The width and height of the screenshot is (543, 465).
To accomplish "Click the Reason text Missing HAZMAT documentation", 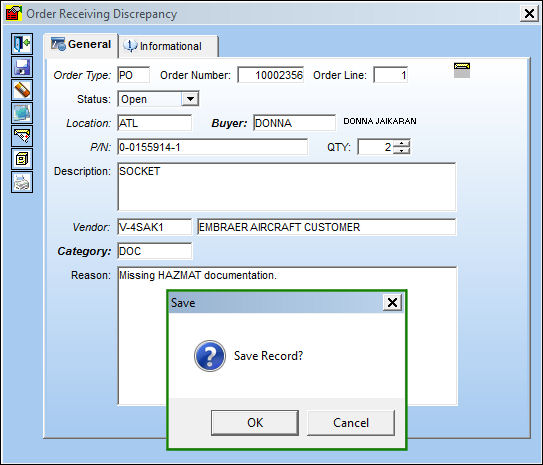I will (x=198, y=275).
